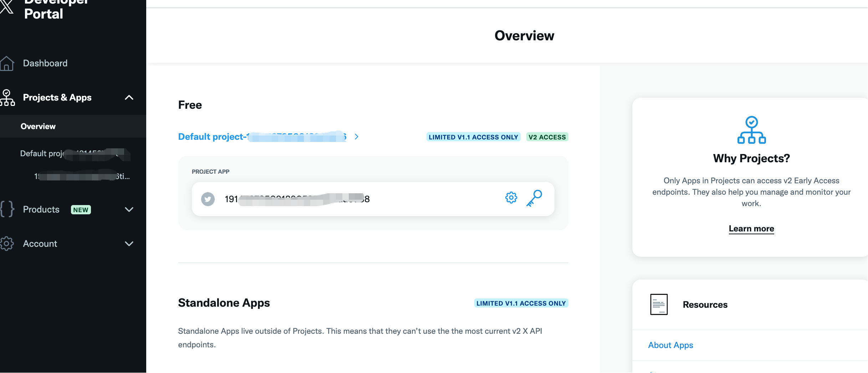
Task: Click the app's gray bird avatar
Action: 208,199
